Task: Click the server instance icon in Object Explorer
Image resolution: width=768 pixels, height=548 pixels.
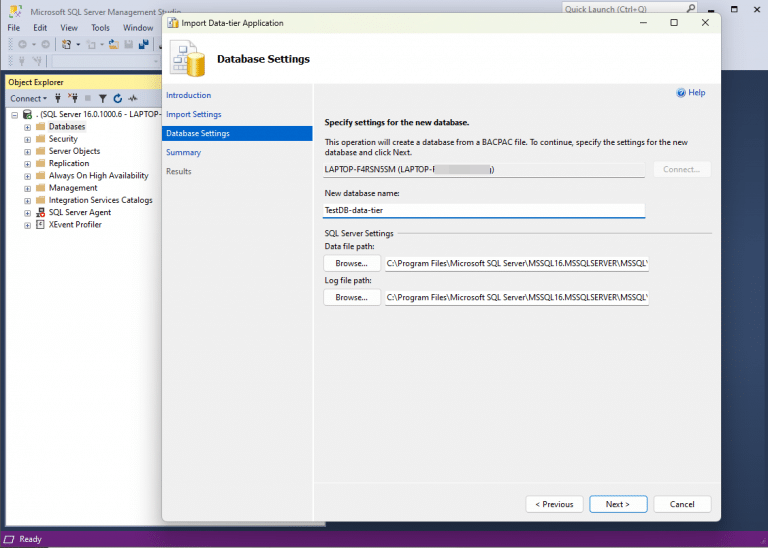Action: click(27, 115)
